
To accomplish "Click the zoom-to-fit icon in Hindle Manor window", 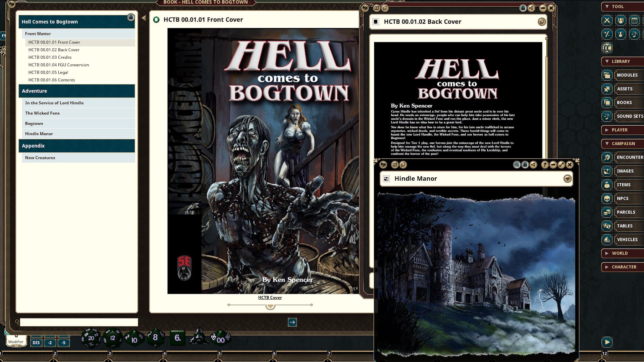I will tap(517, 165).
